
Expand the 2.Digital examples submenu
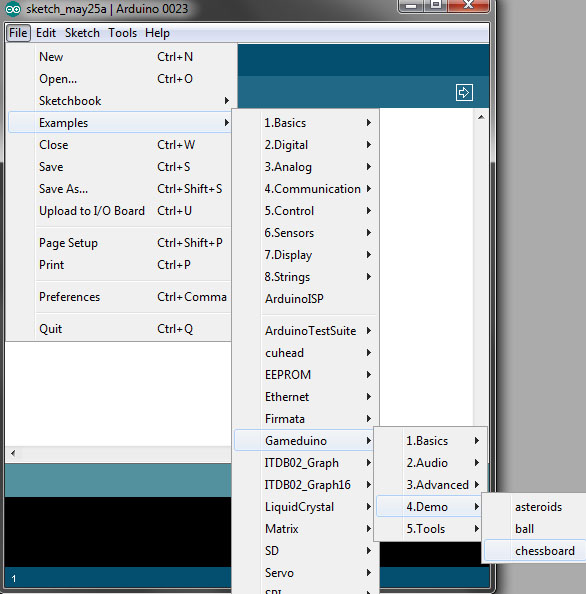click(x=306, y=145)
